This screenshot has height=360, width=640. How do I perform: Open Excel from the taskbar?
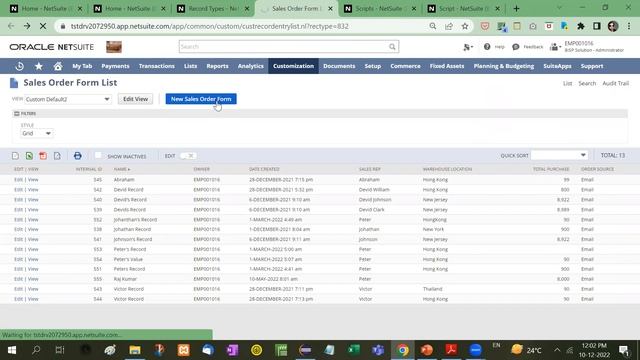[x=354, y=350]
